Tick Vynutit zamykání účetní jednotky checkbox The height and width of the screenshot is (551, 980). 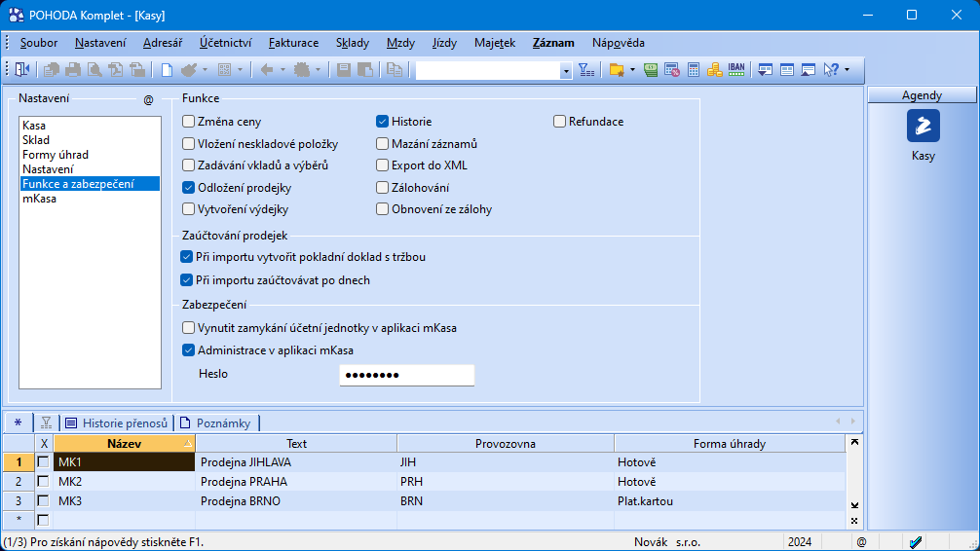click(x=188, y=327)
